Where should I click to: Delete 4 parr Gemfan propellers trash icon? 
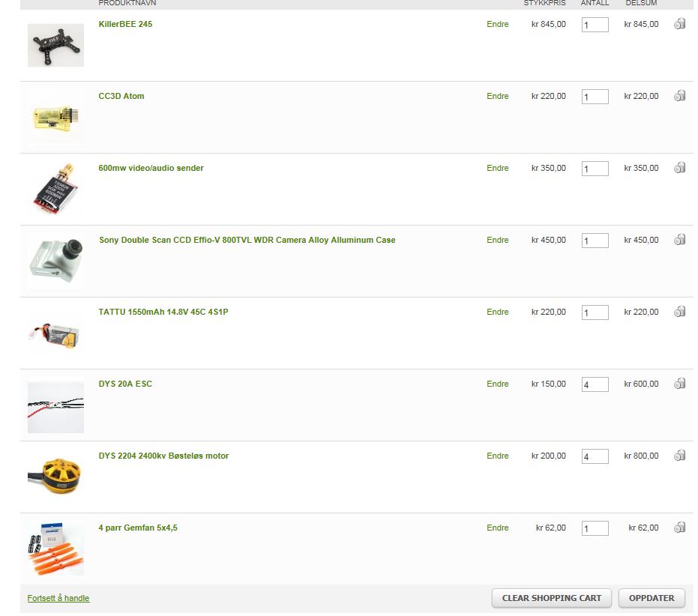[679, 528]
